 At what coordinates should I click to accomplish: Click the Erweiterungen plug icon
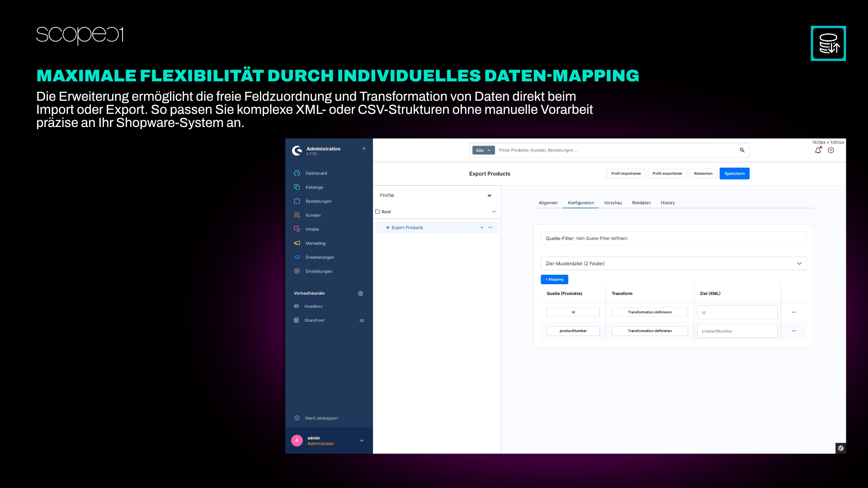[x=297, y=257]
